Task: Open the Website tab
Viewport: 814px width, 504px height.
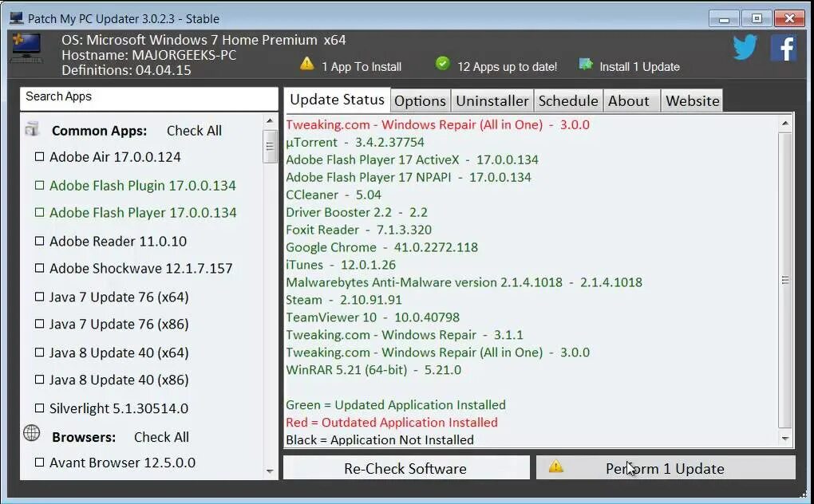Action: [693, 101]
